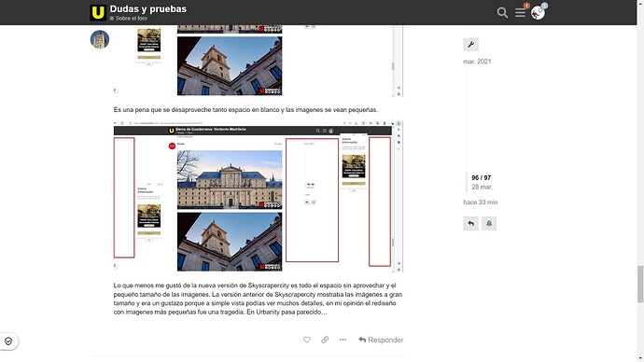This screenshot has height=362, width=644.
Task: Like the post with heart icon
Action: pyautogui.click(x=307, y=340)
